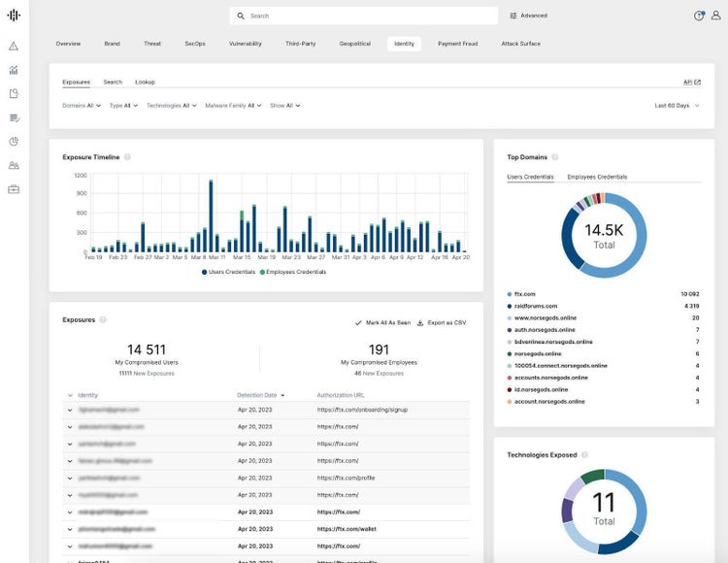Open the Last 60 Days date range dropdown

tap(677, 105)
